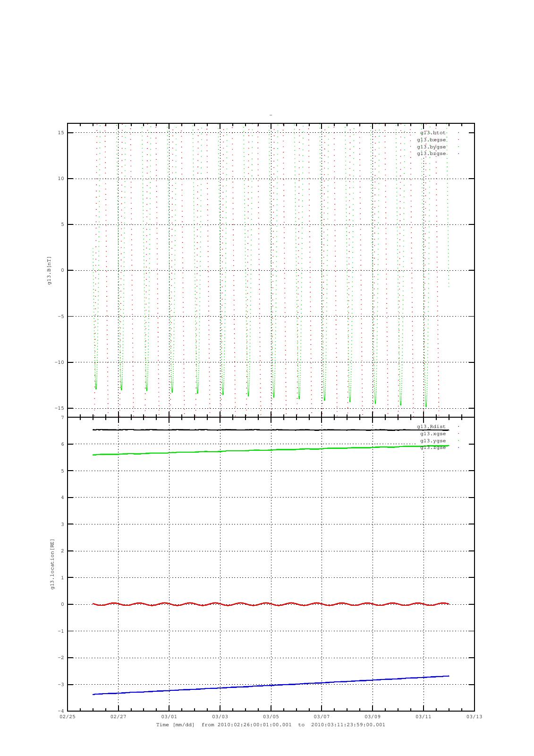The width and height of the screenshot is (534, 756).
Task: Click the solid green line in the lower plot
Action: (271, 450)
